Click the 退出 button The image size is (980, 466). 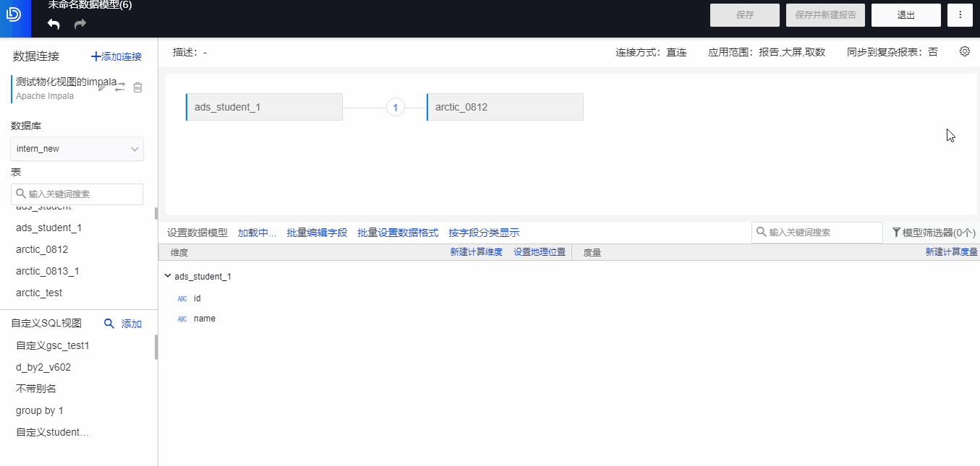coord(906,14)
